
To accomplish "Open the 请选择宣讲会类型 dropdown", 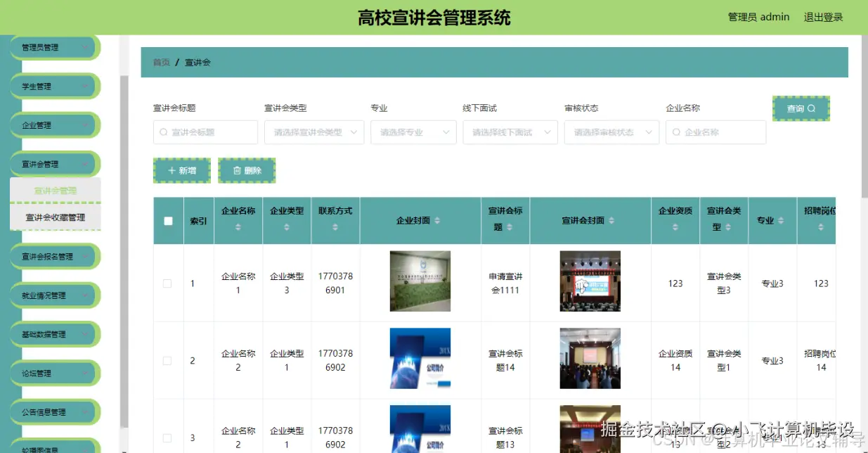I will (314, 132).
